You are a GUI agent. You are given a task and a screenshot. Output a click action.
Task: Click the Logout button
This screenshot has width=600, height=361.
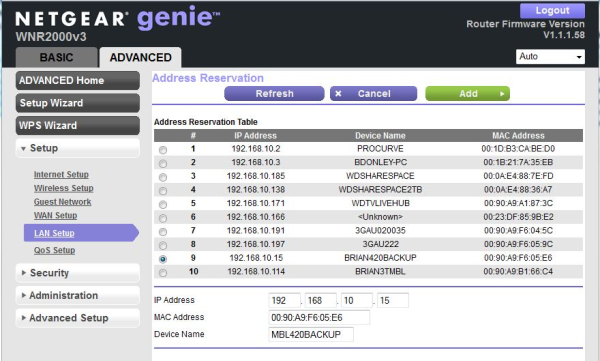click(x=552, y=11)
